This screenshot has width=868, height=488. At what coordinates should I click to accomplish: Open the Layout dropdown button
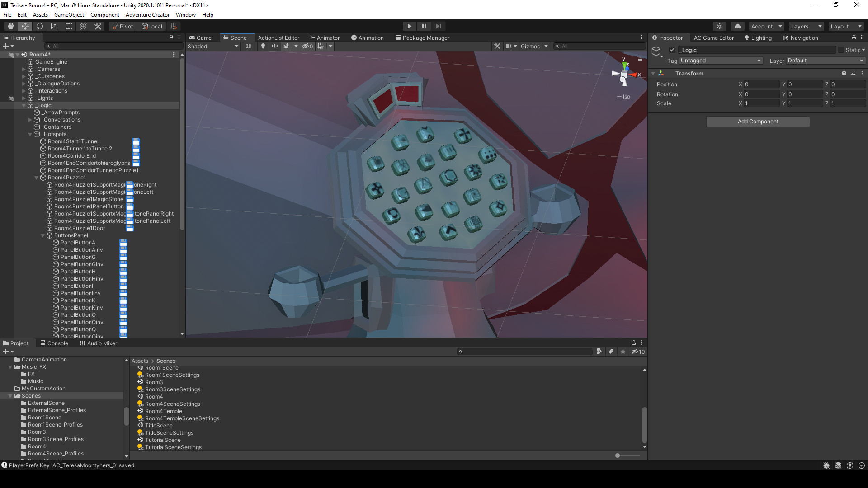846,26
